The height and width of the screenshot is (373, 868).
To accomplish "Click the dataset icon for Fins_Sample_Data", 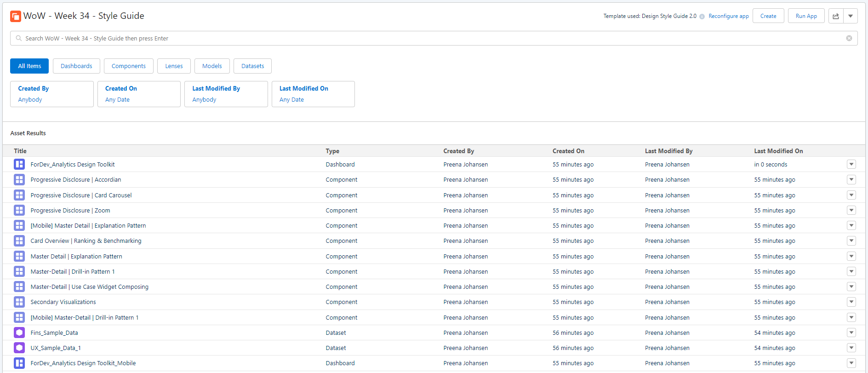I will click(x=19, y=333).
